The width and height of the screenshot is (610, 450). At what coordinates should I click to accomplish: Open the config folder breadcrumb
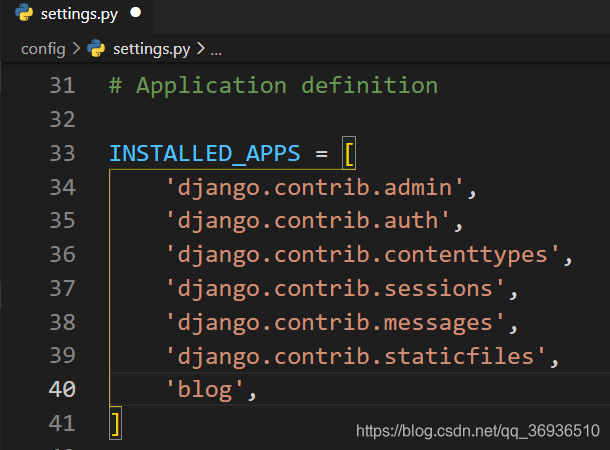coord(43,49)
